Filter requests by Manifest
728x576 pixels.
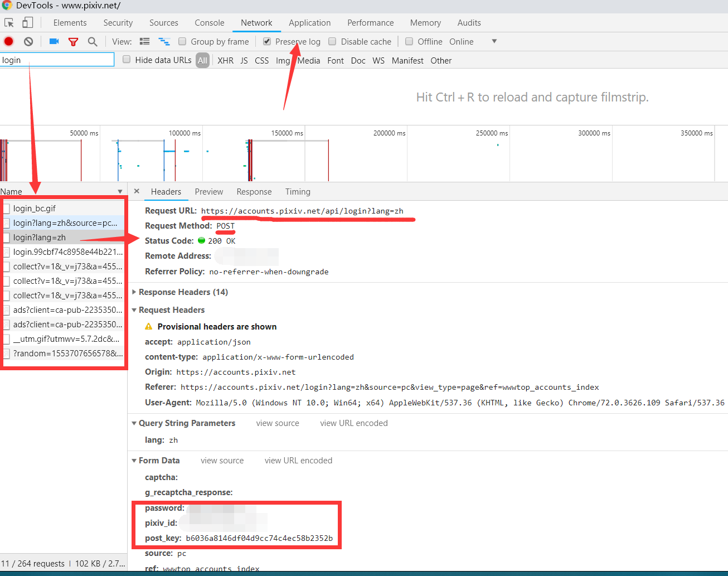click(407, 60)
